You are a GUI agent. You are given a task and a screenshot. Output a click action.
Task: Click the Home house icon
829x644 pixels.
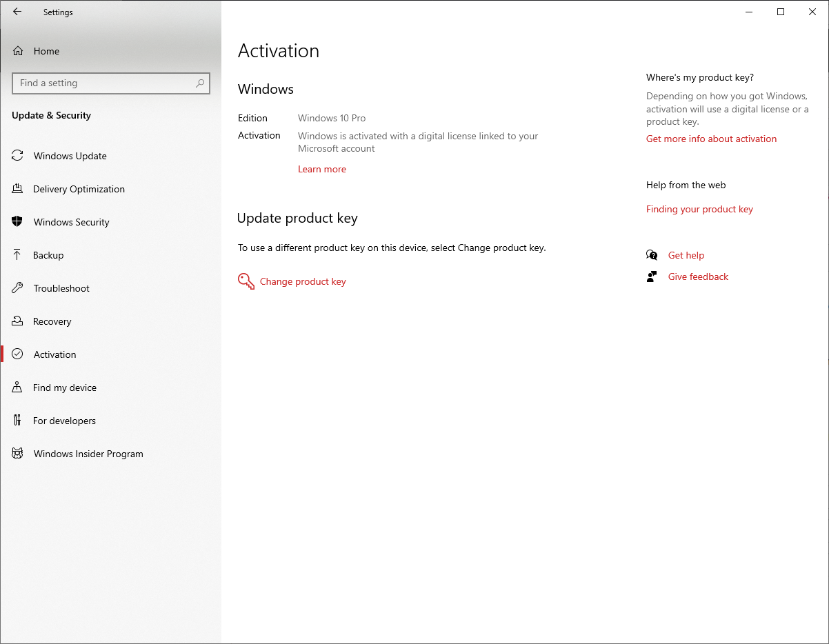point(19,51)
